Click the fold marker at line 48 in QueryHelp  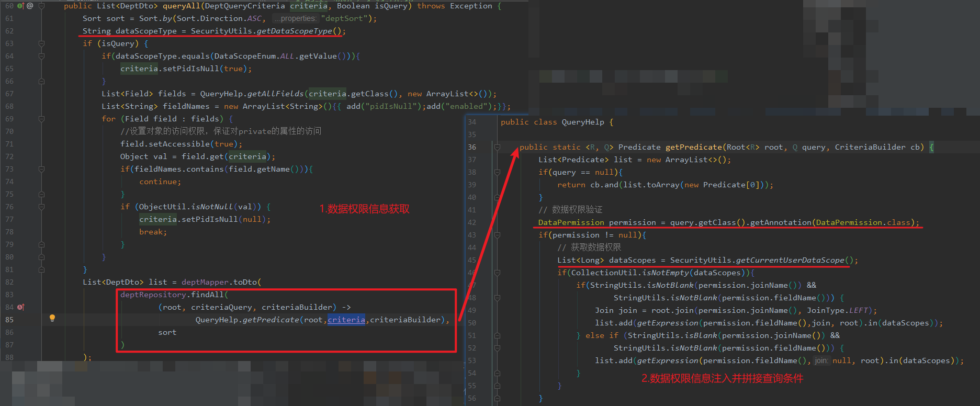(x=498, y=298)
